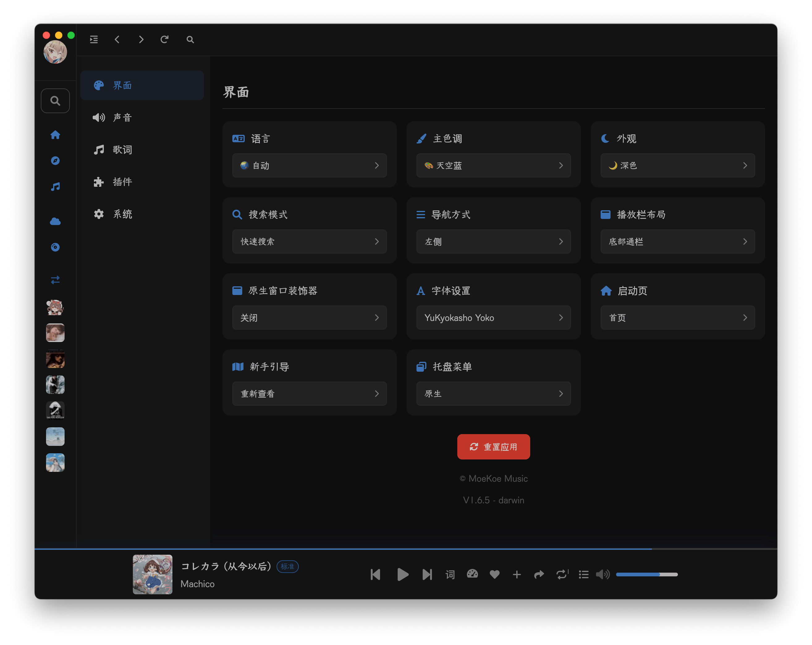Go back with the left arrow
Viewport: 812px width, 645px height.
117,40
